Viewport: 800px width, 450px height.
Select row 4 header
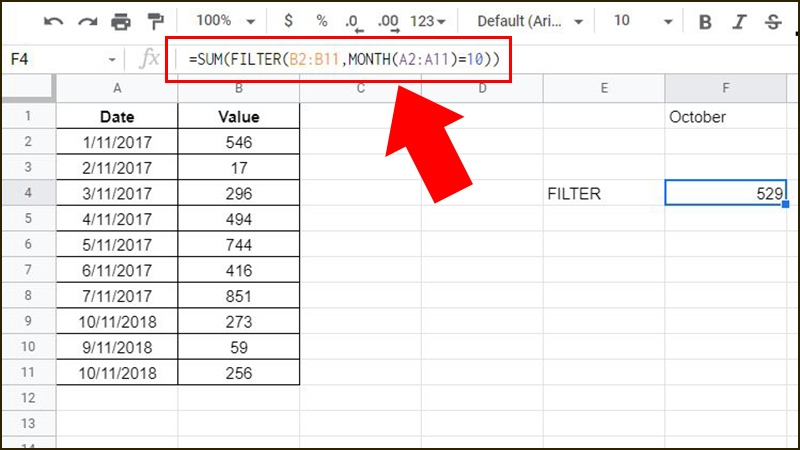(28, 194)
